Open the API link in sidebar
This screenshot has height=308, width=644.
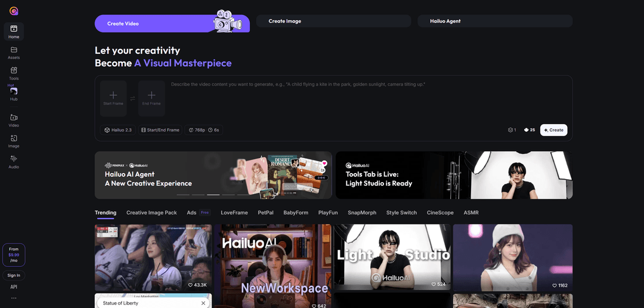14,287
